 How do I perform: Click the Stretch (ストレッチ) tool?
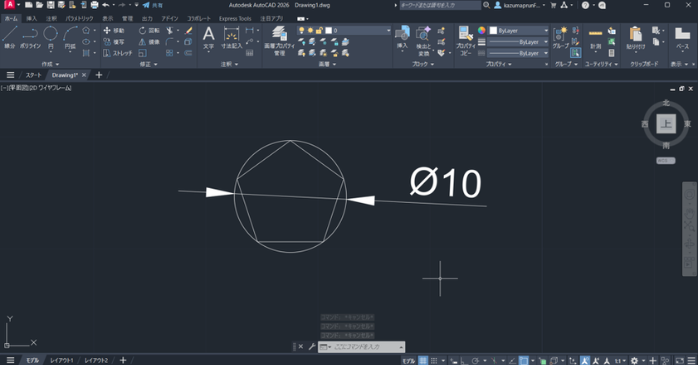118,53
